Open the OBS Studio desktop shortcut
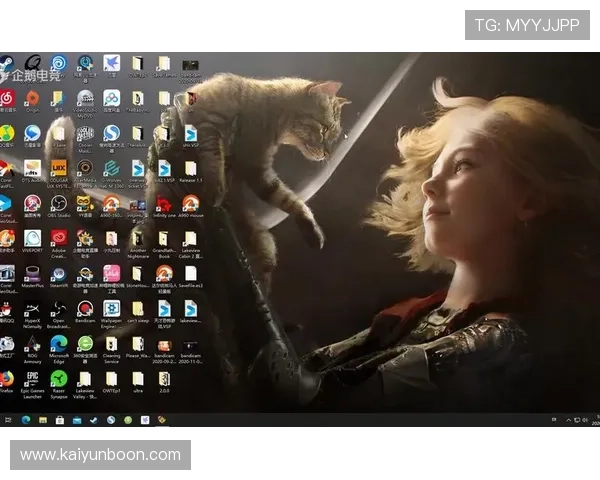Image resolution: width=600 pixels, height=480 pixels. (x=59, y=204)
